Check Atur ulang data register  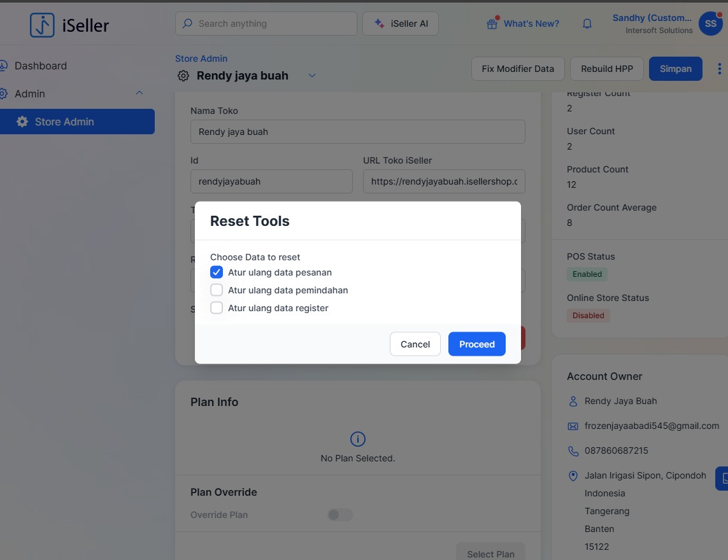tap(217, 308)
